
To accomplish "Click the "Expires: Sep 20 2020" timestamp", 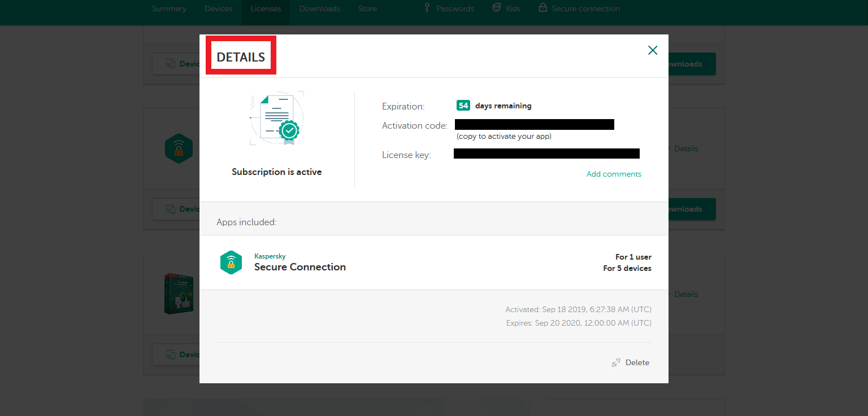I will pyautogui.click(x=579, y=323).
